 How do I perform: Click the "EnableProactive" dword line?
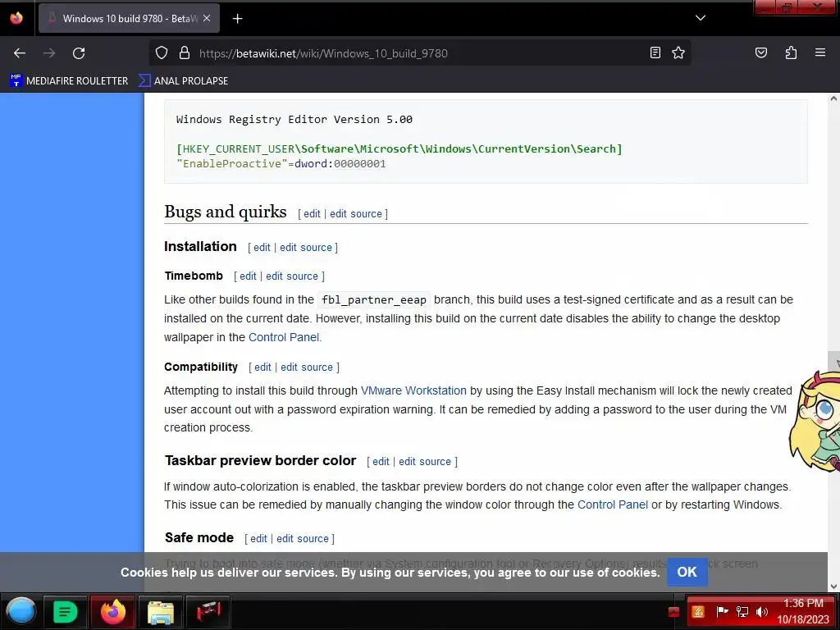tap(281, 164)
